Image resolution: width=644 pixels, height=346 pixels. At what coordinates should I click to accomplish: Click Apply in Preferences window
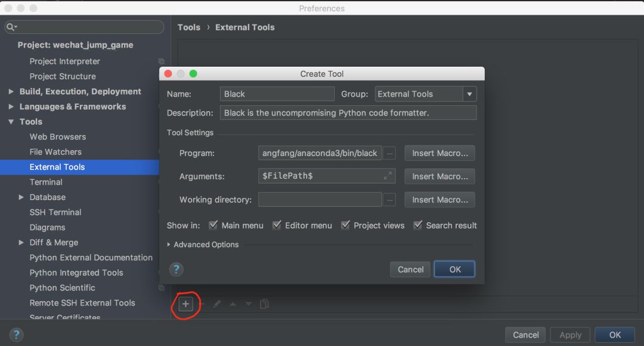click(x=570, y=335)
